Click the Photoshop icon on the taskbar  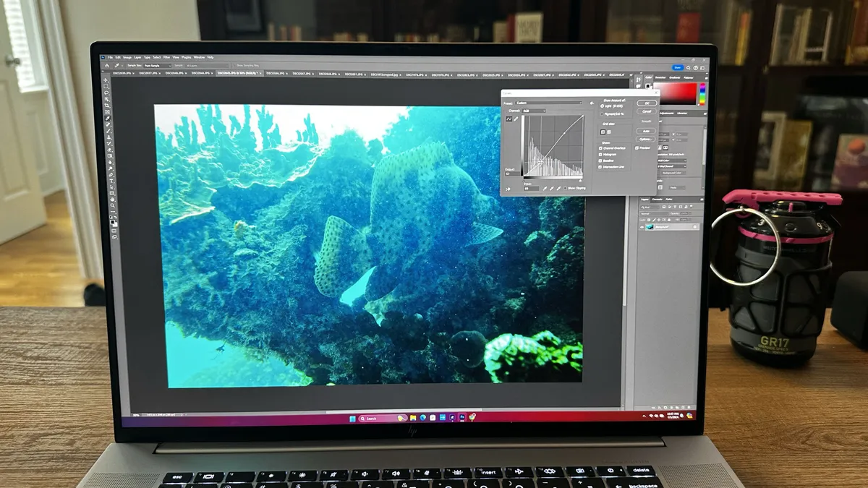click(x=462, y=418)
